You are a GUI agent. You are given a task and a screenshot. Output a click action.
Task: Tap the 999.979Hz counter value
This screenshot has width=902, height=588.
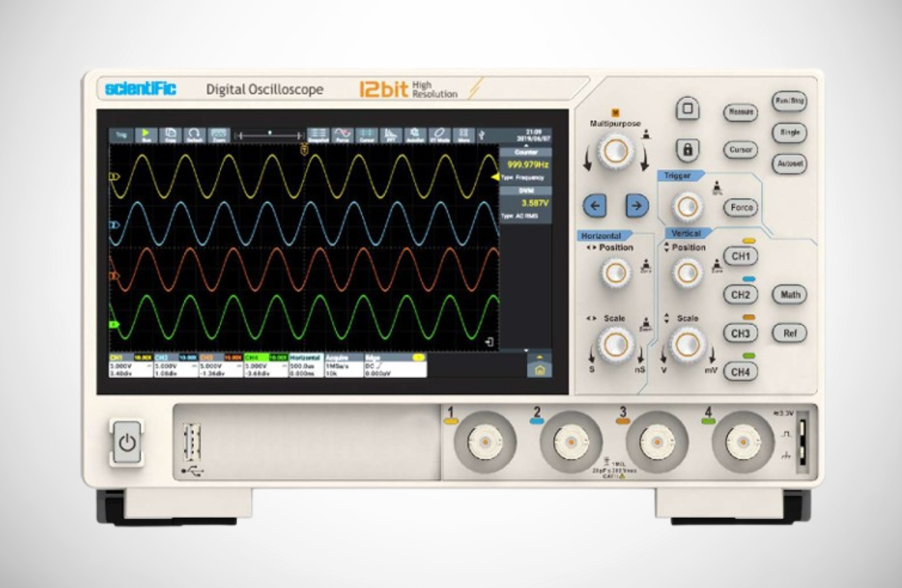(x=528, y=165)
